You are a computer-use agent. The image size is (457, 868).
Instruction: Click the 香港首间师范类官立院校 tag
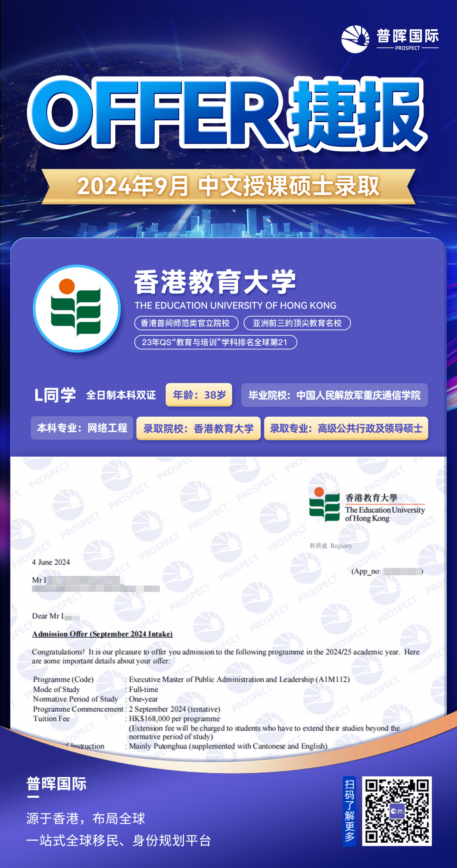pos(186,323)
